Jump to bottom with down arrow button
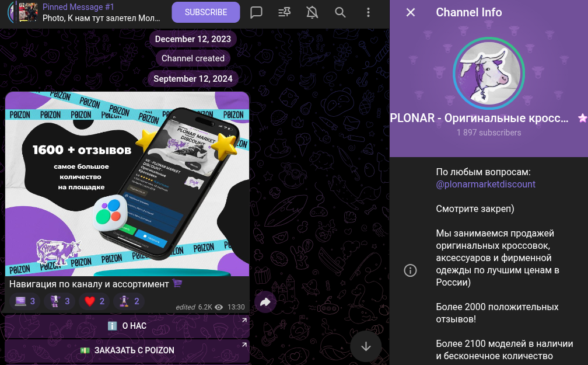This screenshot has width=588, height=365. click(x=366, y=346)
